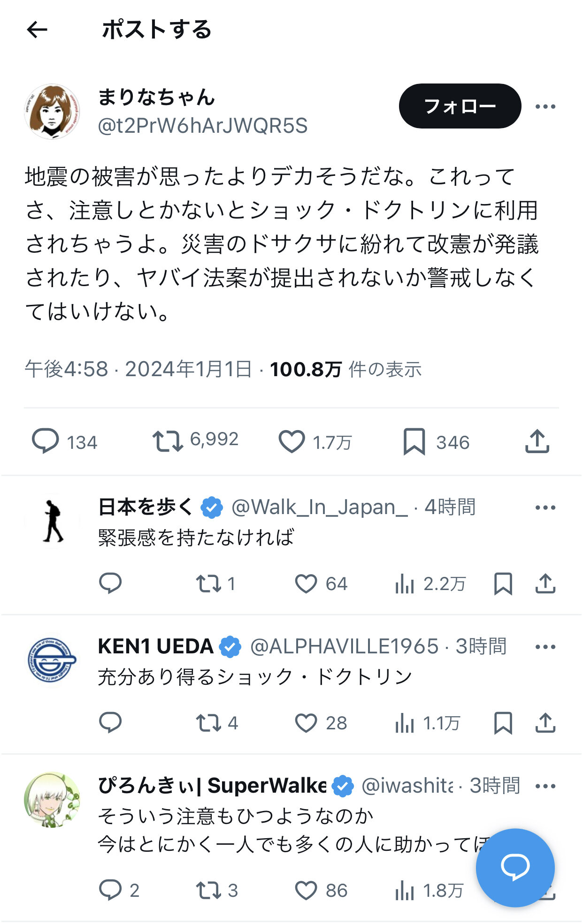Reply to ぴろんきぃ's comment
The image size is (583, 924).
pos(111,890)
